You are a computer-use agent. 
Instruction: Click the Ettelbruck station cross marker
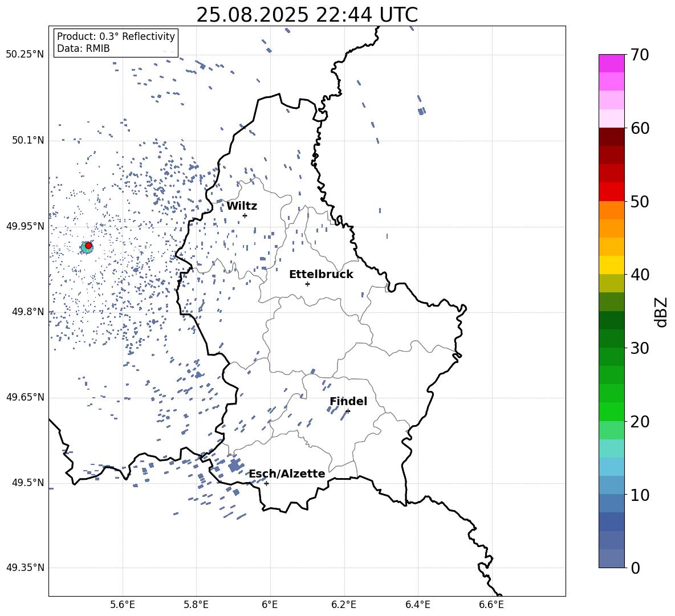coord(307,284)
